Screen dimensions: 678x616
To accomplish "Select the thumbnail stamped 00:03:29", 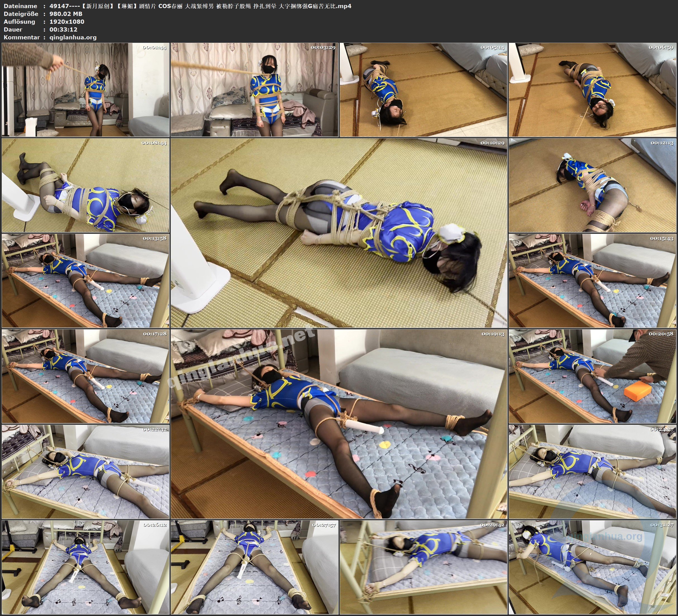I will 254,90.
